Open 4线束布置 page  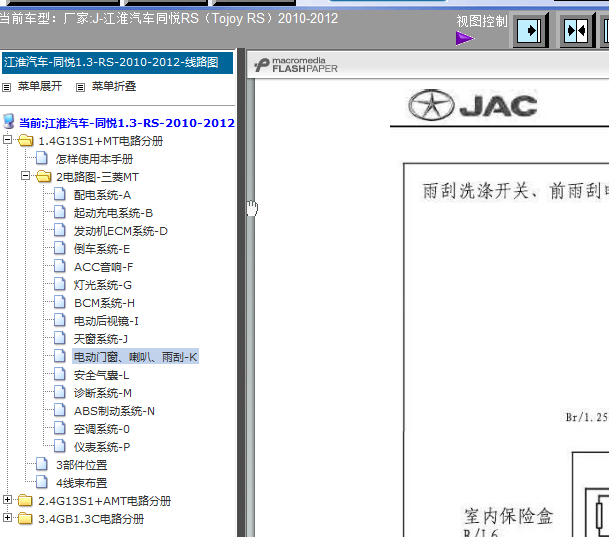82,483
